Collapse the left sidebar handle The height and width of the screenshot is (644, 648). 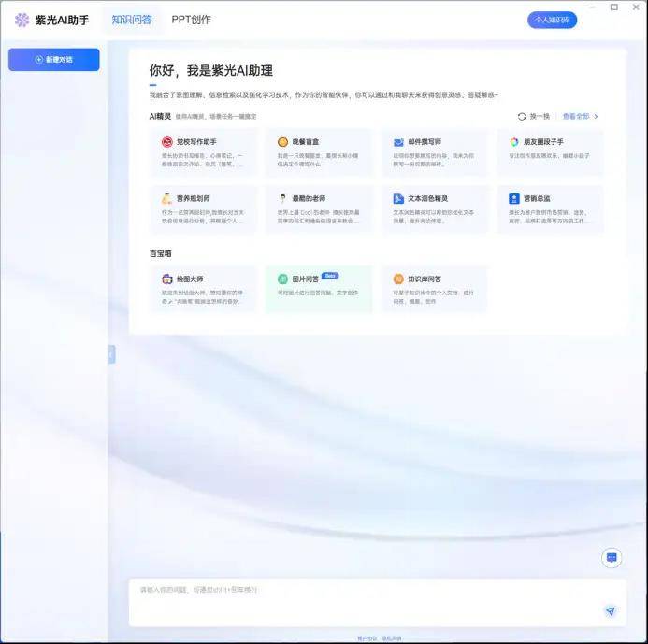click(111, 354)
